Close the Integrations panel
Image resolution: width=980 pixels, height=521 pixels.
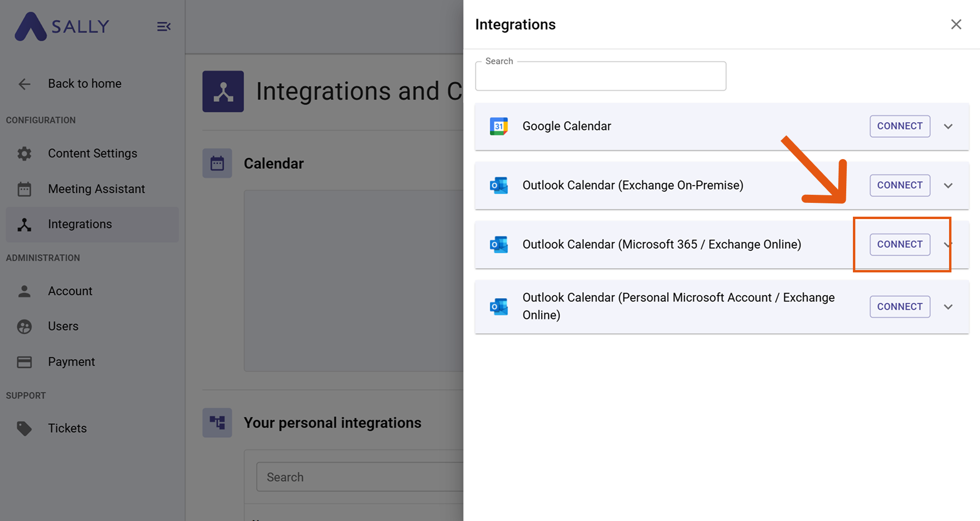[x=956, y=24]
